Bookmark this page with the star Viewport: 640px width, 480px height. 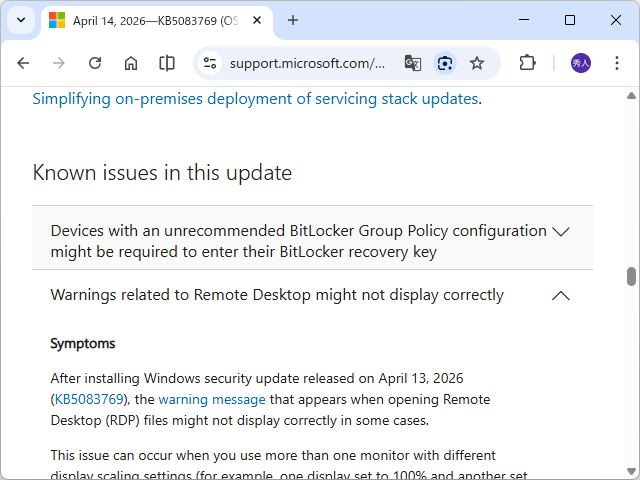tap(477, 63)
